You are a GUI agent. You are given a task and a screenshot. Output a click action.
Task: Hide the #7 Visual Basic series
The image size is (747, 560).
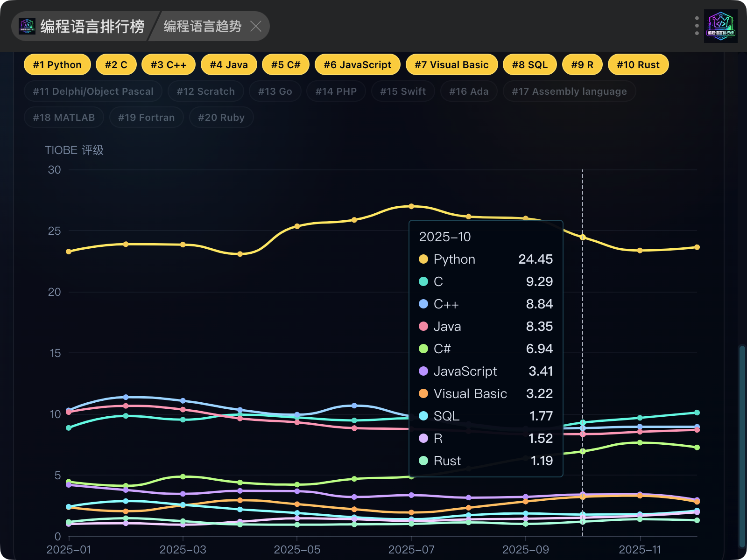452,64
